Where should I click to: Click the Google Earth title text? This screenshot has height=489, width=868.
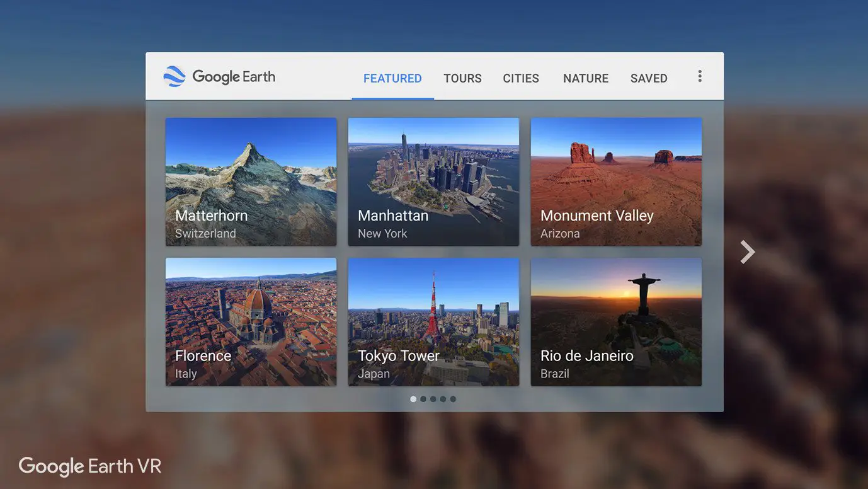[x=234, y=77]
